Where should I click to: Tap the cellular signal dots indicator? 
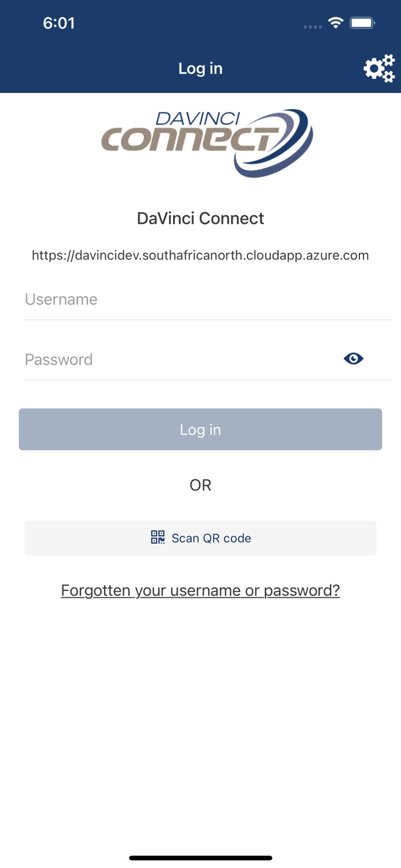(312, 26)
